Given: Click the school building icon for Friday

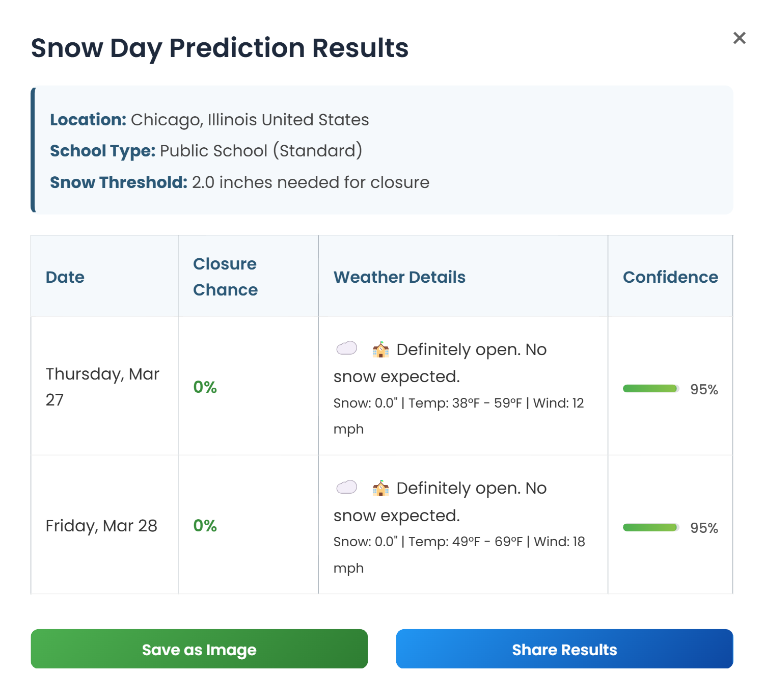Looking at the screenshot, I should point(380,488).
